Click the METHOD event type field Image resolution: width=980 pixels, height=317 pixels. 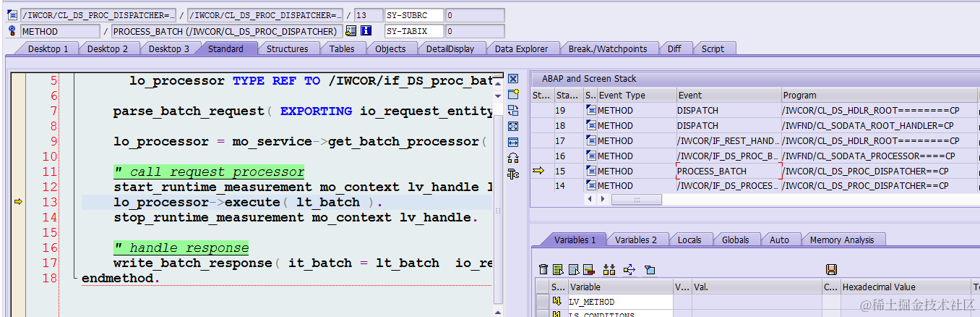coord(60,31)
